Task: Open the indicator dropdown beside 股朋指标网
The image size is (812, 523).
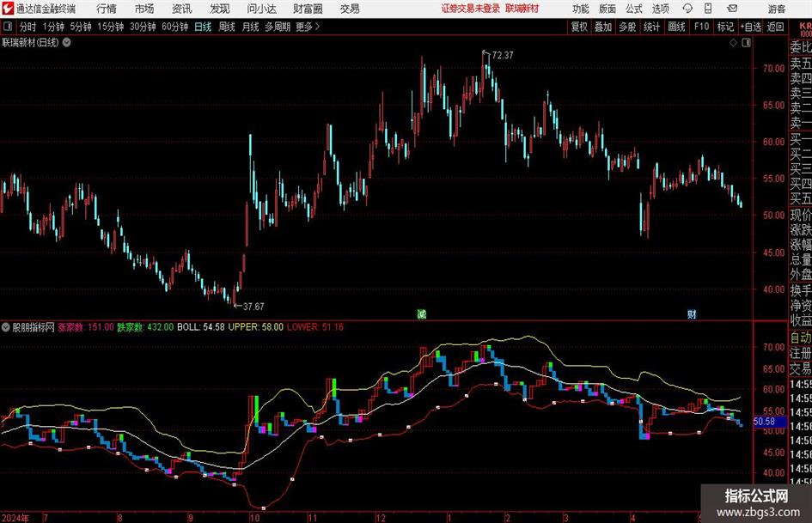Action: point(6,327)
